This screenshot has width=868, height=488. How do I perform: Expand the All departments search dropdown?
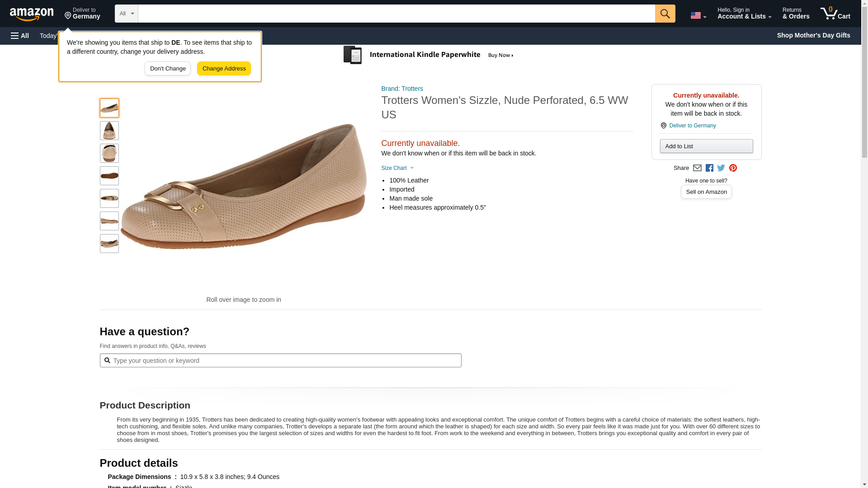(126, 14)
